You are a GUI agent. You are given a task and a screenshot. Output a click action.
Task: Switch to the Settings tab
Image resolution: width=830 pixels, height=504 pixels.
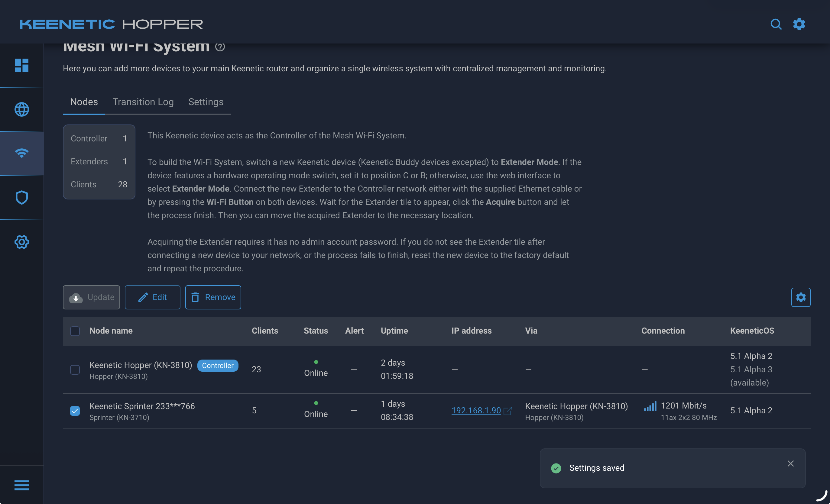(206, 102)
